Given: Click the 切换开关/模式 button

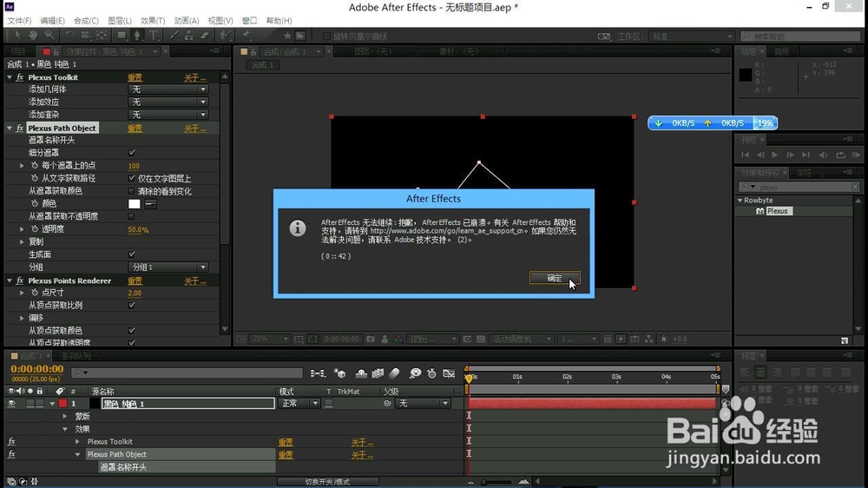Looking at the screenshot, I should click(328, 482).
